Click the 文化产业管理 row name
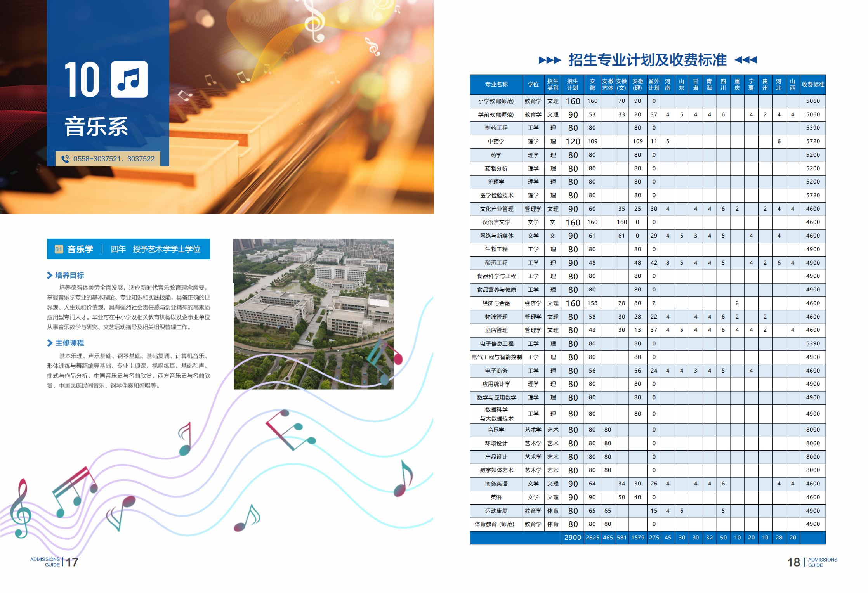 (x=496, y=209)
